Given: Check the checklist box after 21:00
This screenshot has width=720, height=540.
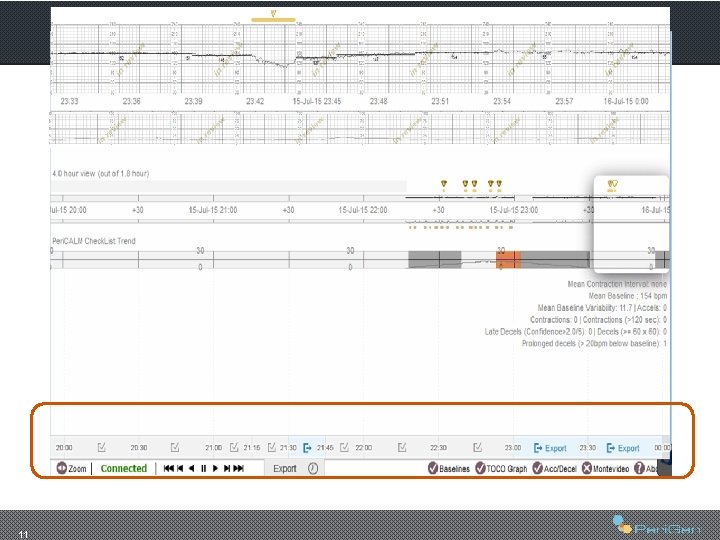Looking at the screenshot, I should pos(234,447).
